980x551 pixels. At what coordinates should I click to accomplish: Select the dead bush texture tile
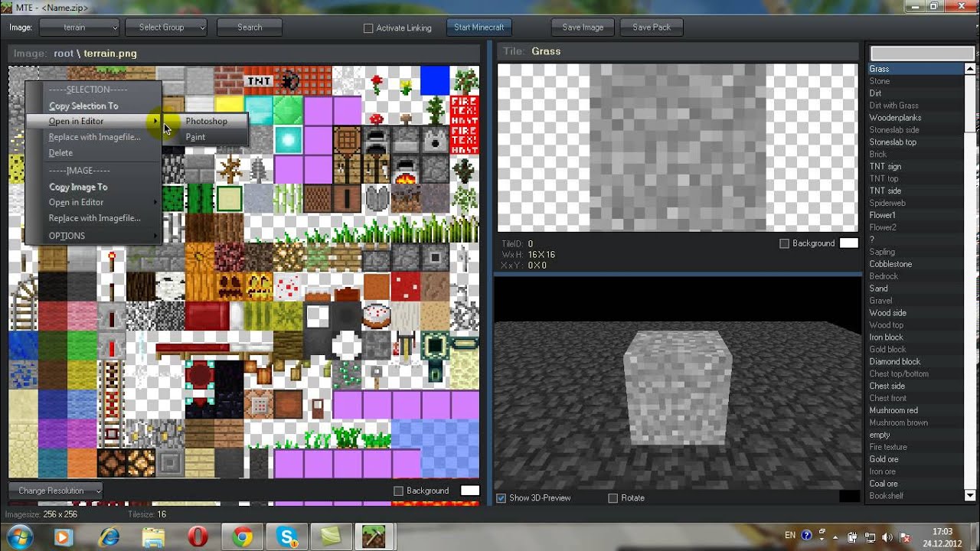pyautogui.click(x=229, y=169)
